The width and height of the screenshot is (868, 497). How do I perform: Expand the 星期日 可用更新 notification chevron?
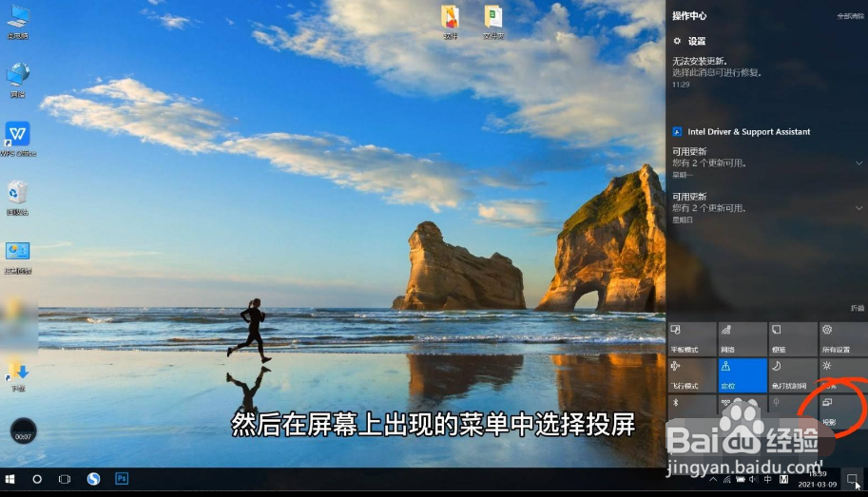858,208
